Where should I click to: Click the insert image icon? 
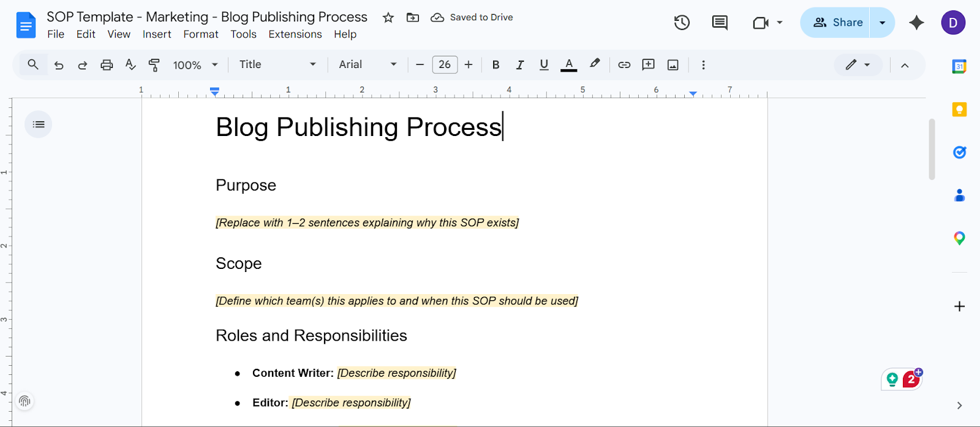click(673, 65)
